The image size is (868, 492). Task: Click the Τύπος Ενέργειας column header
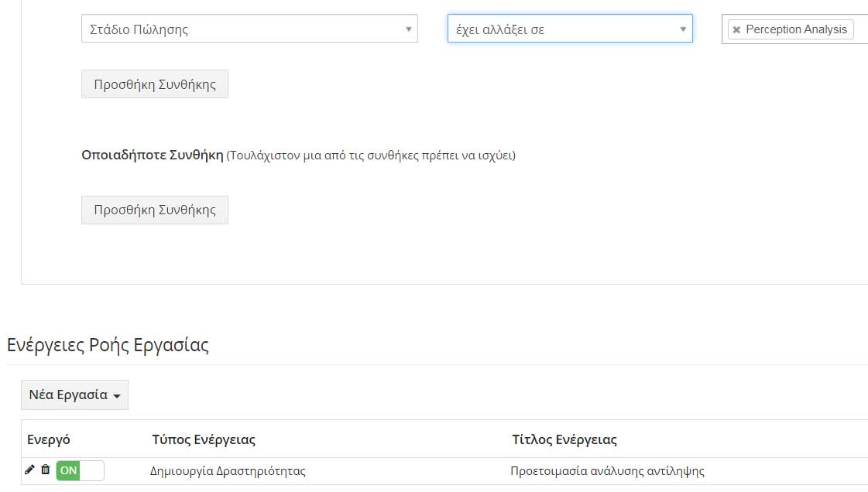pos(204,439)
